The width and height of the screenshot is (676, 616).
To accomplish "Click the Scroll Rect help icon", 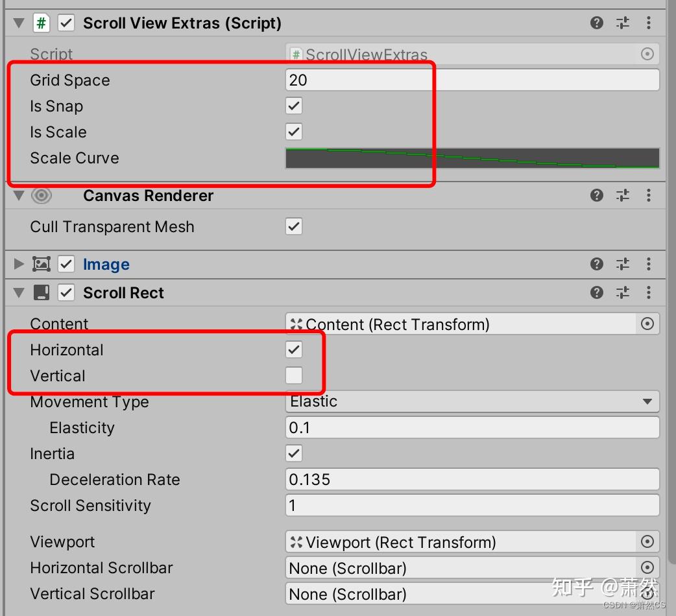I will click(x=596, y=292).
